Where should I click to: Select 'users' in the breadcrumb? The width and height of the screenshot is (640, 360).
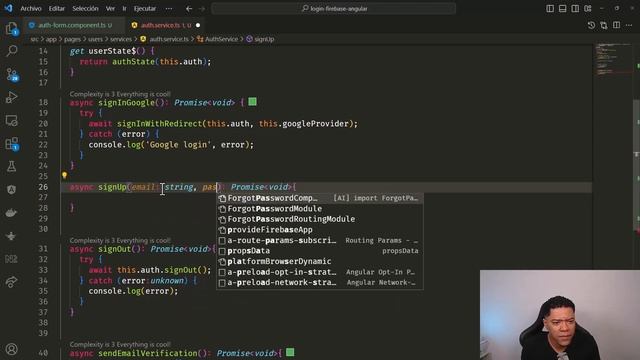click(96, 39)
